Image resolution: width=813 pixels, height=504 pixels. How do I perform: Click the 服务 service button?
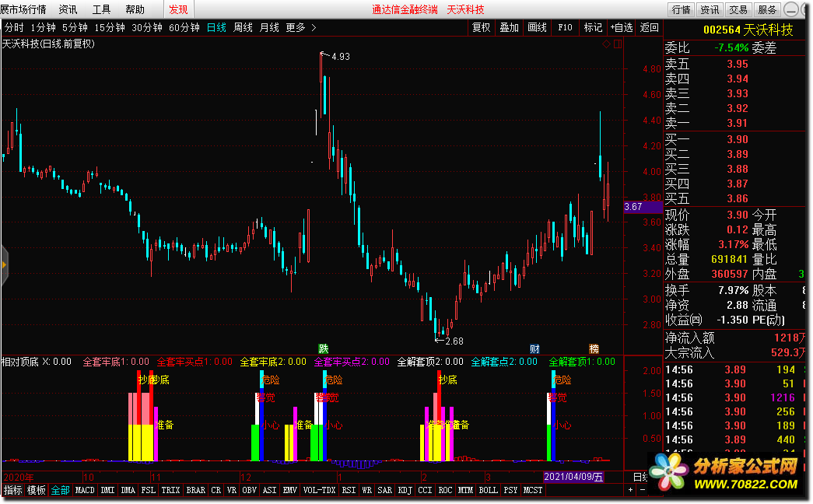pos(767,9)
